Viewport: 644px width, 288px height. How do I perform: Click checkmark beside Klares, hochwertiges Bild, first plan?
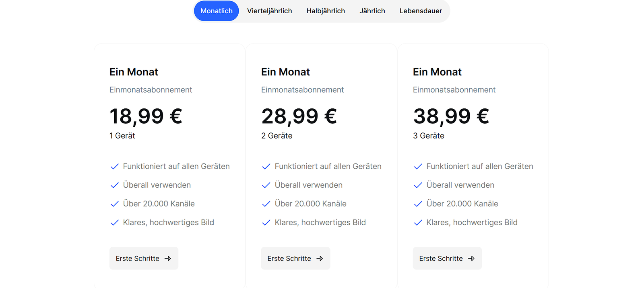point(114,222)
